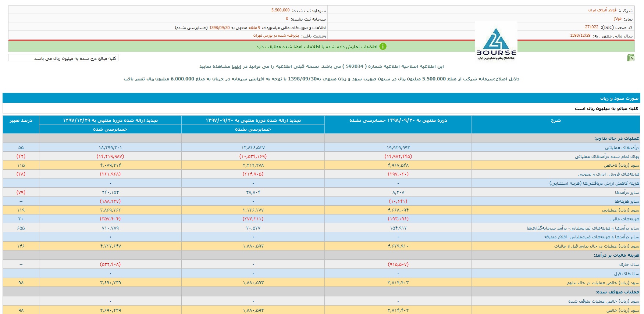Screen dimensions: 644x314
Task: Select the 'اقلام متفرقه' non-operating row label
Action: point(592,237)
